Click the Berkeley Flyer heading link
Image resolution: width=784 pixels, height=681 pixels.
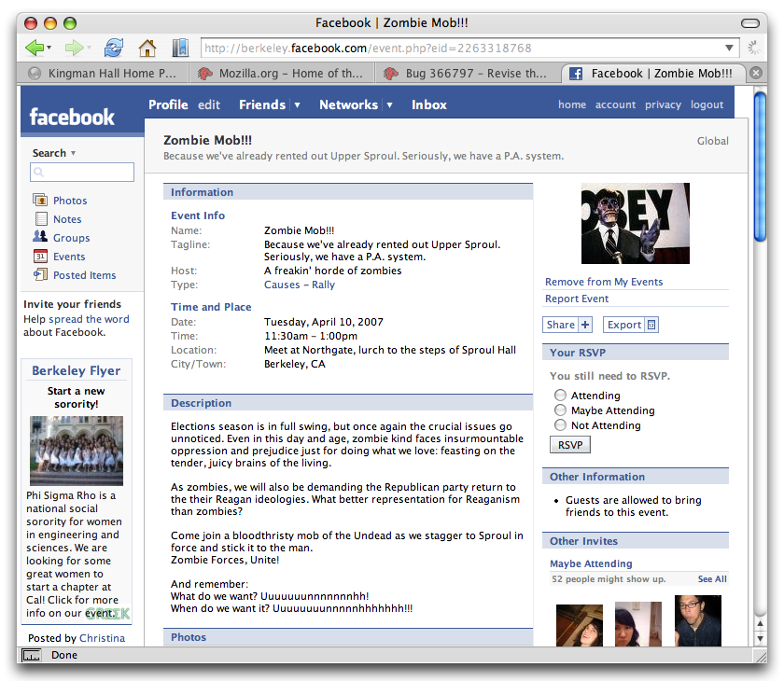tap(76, 370)
